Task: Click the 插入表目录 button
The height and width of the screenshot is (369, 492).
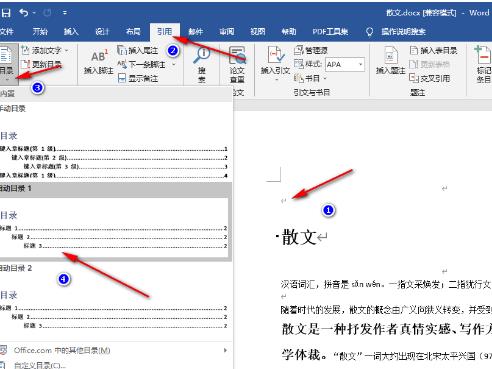Action: [x=433, y=51]
